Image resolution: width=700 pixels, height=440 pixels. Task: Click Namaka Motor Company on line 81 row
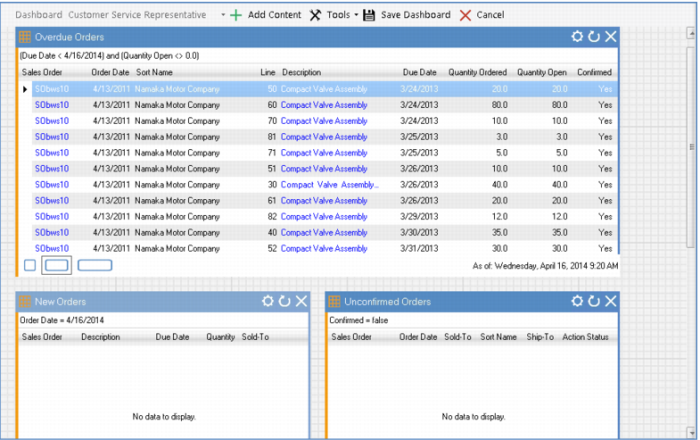point(177,137)
